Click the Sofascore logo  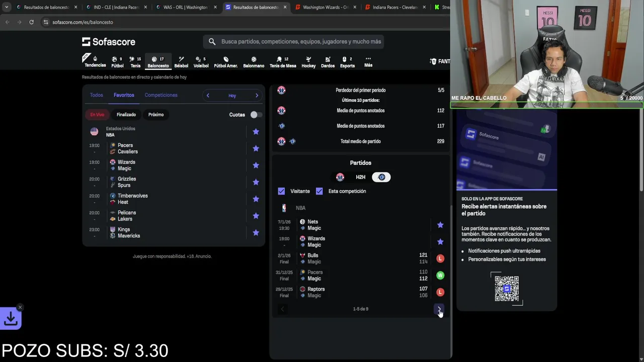[x=109, y=42]
